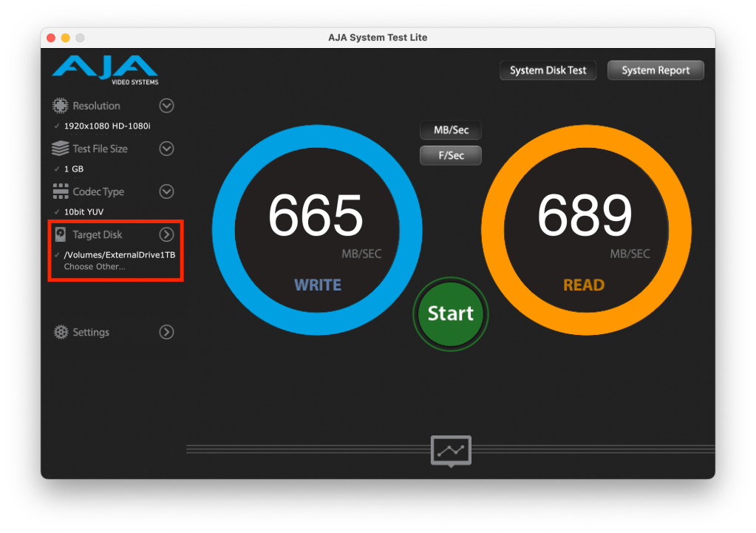Expand the Test File Size chevron
The width and height of the screenshot is (756, 533).
167,149
